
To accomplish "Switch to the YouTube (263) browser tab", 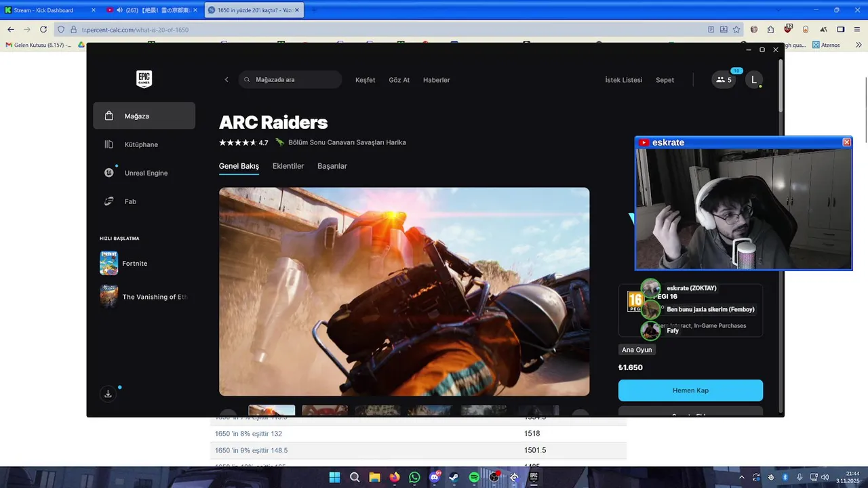I will tap(152, 10).
